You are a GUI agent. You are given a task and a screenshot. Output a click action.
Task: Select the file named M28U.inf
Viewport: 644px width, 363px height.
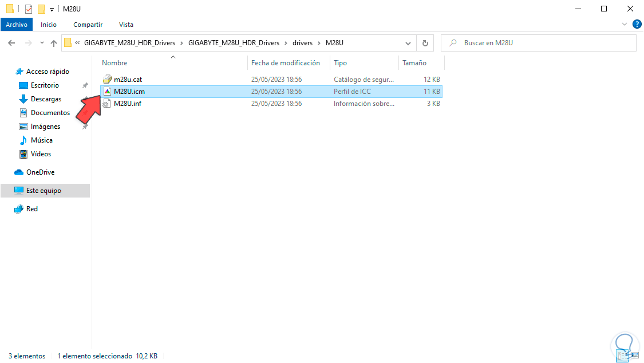point(127,104)
